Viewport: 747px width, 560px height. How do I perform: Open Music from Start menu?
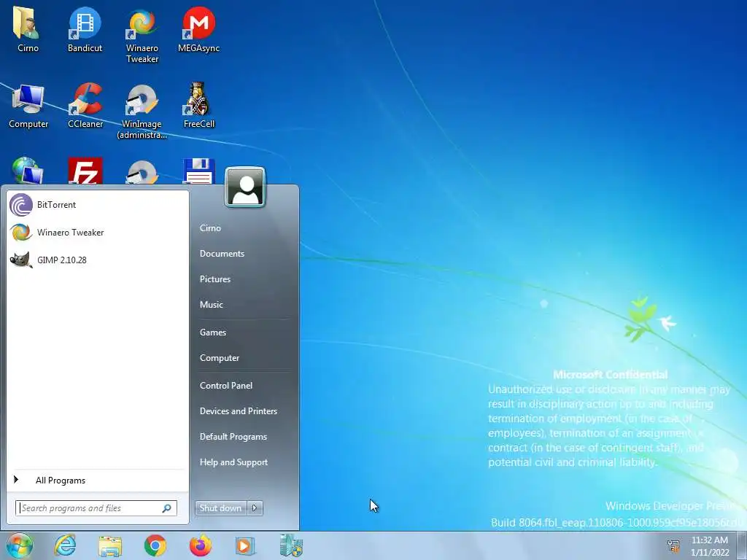211,305
